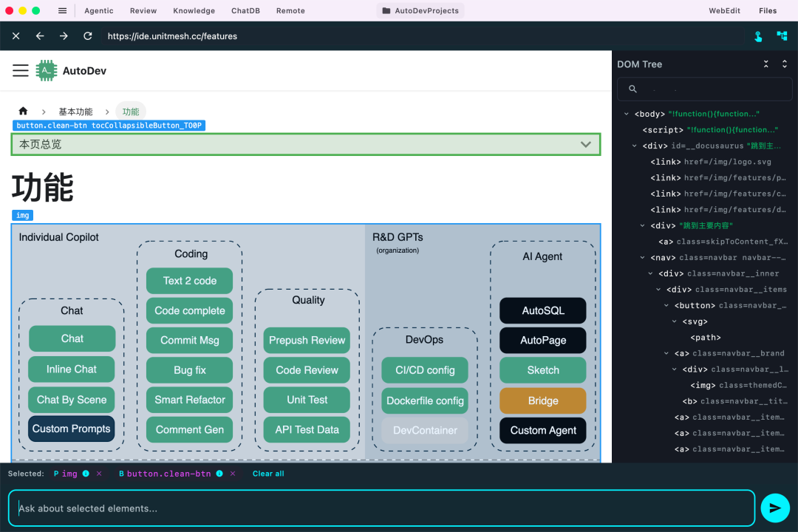Go back to previous page
Viewport: 798px width, 532px height.
coord(40,36)
